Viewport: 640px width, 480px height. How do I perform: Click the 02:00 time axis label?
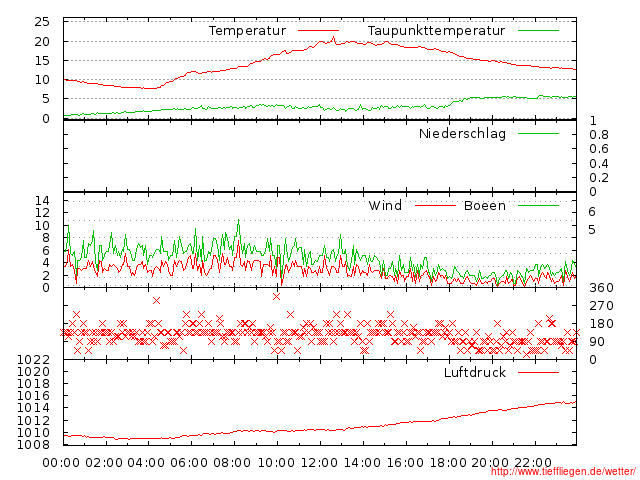104,463
